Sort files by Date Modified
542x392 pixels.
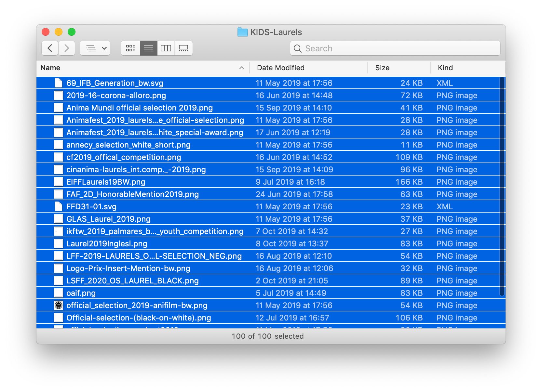[280, 68]
